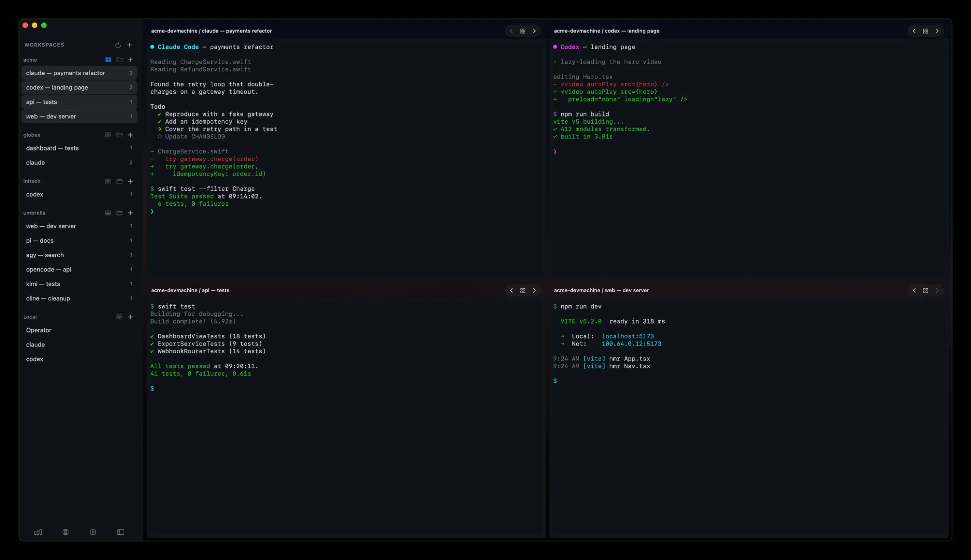The image size is (971, 560).
Task: Add session to acme group
Action: click(131, 60)
